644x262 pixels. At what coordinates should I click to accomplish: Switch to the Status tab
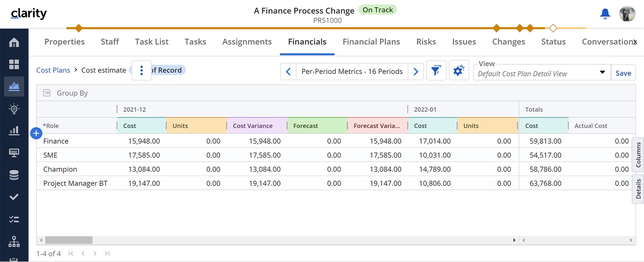[x=553, y=42]
